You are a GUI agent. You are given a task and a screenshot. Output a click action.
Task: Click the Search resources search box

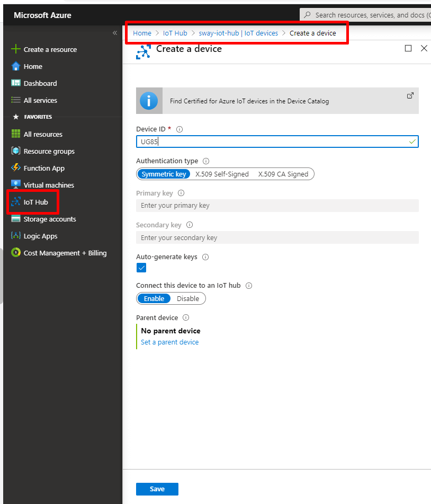(365, 15)
